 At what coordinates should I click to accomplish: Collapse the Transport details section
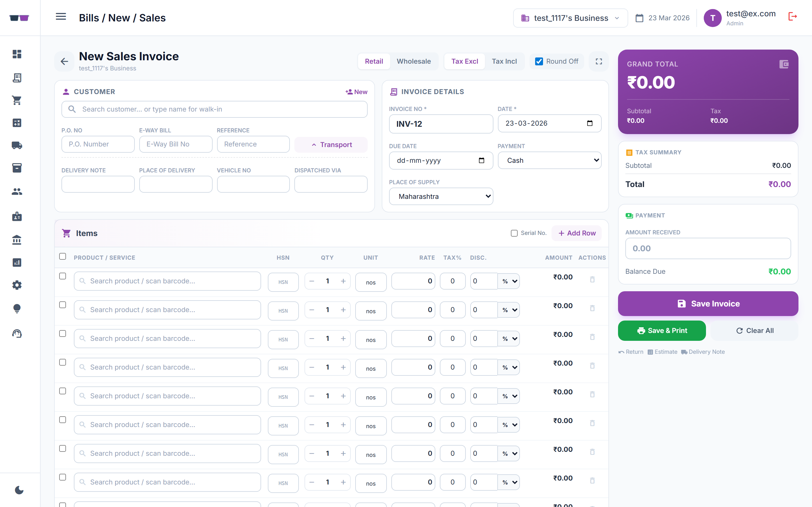[x=331, y=144]
